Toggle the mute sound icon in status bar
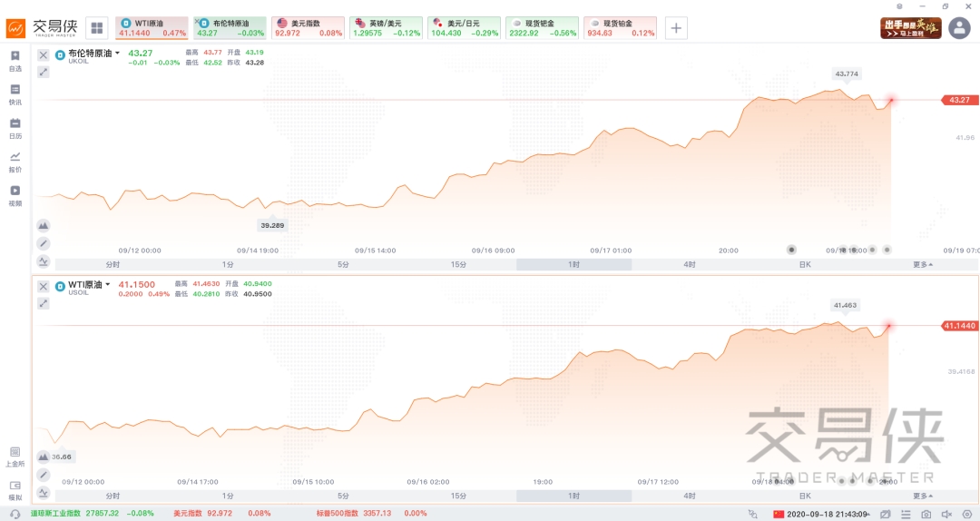The width and height of the screenshot is (980, 521). 946,514
